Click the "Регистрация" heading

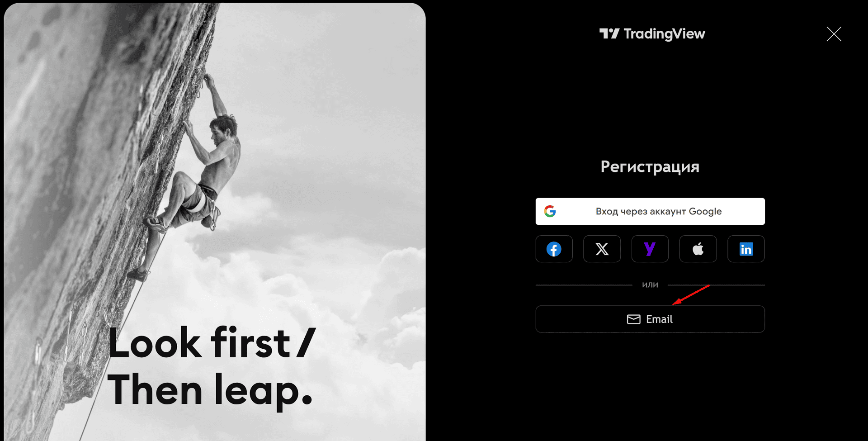point(650,167)
